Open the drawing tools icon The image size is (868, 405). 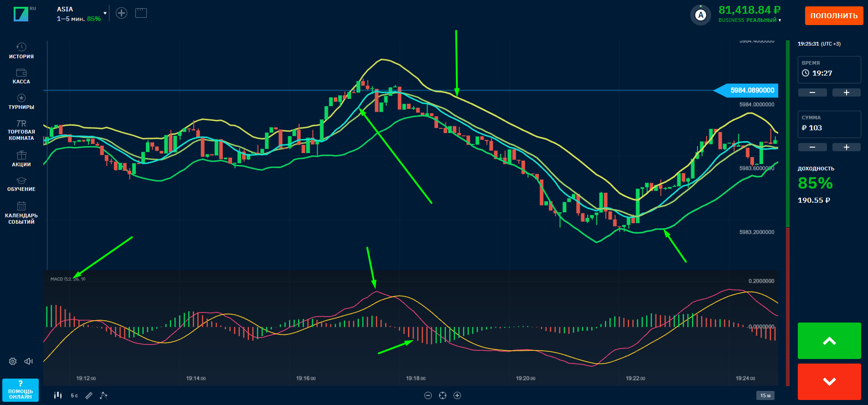coord(103,395)
